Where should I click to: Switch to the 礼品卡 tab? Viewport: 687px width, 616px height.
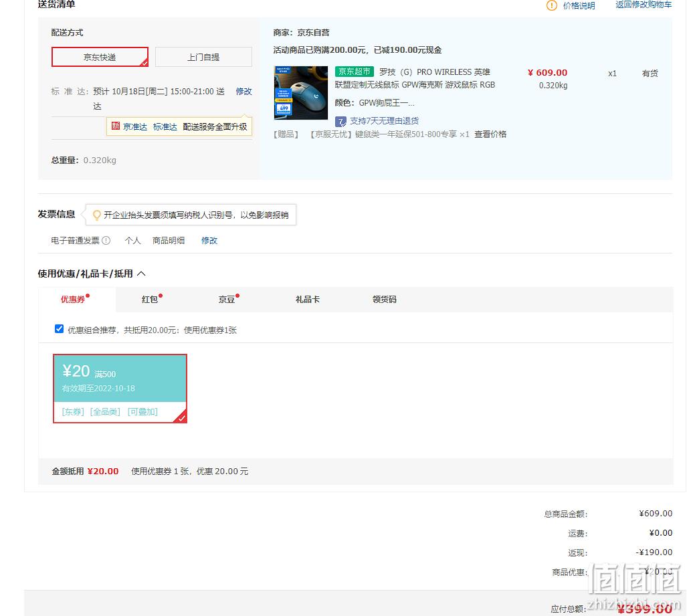(x=307, y=299)
